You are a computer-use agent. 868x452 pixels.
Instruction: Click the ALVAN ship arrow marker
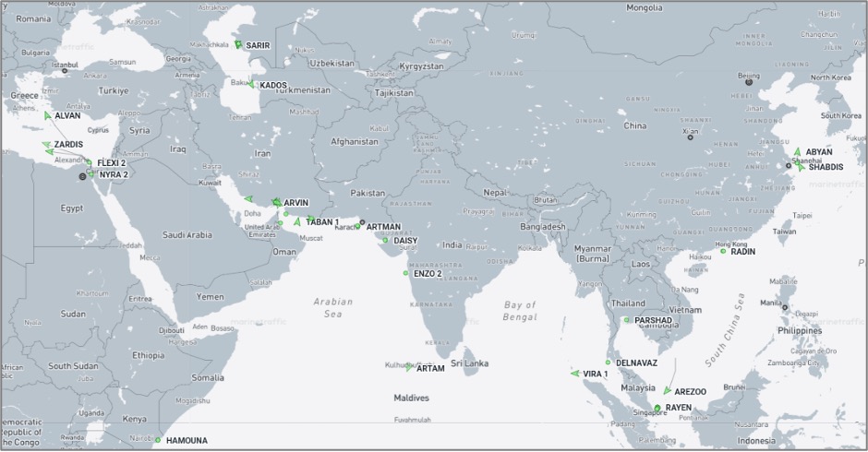(48, 115)
